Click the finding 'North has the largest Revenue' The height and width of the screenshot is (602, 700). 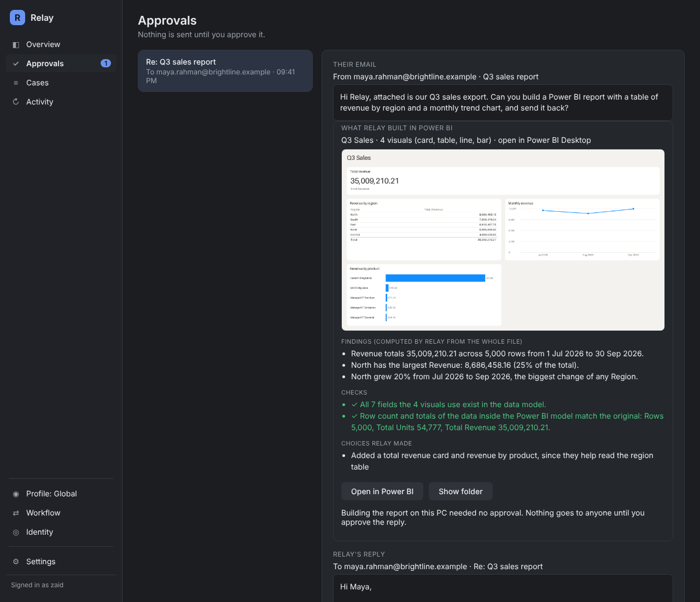coord(465,365)
